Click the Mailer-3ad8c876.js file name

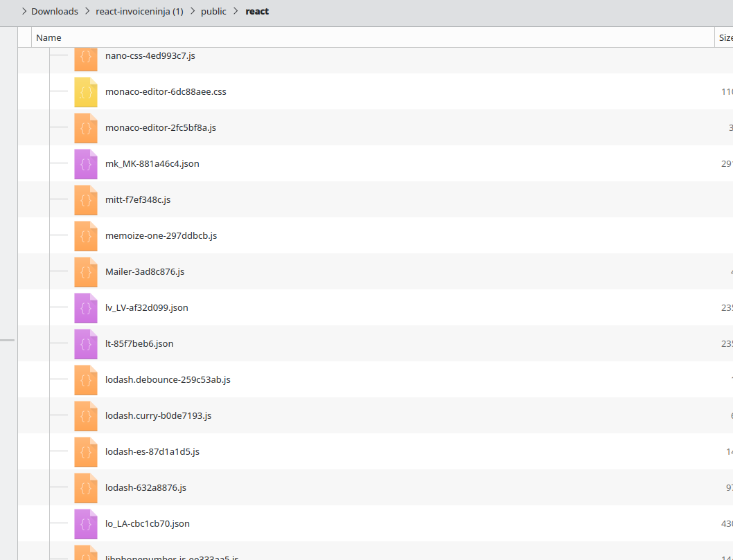(144, 271)
